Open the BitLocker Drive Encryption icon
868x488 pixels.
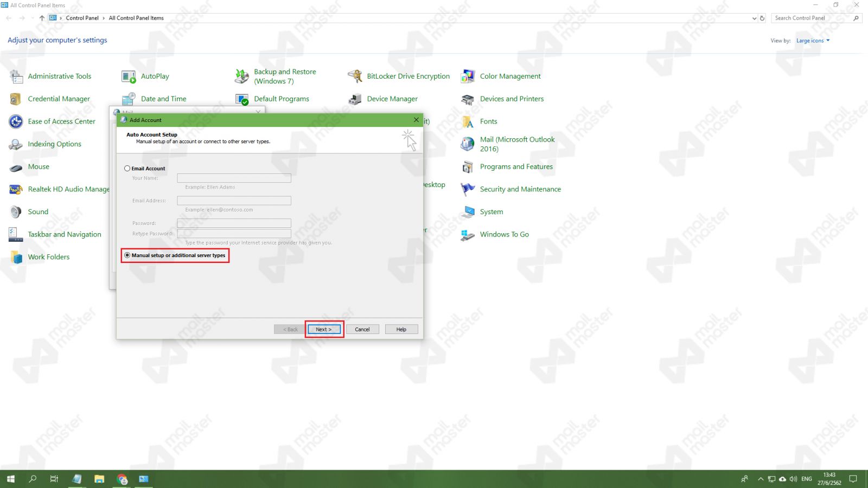(355, 76)
